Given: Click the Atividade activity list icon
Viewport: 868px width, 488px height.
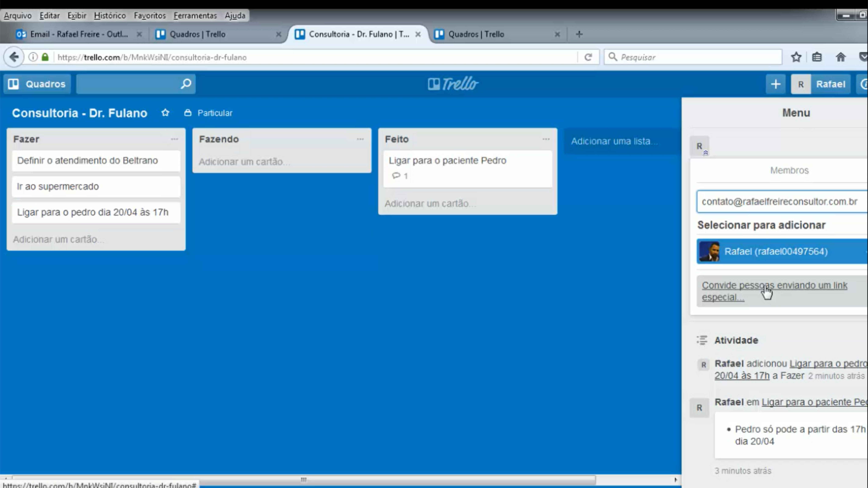Looking at the screenshot, I should click(702, 340).
